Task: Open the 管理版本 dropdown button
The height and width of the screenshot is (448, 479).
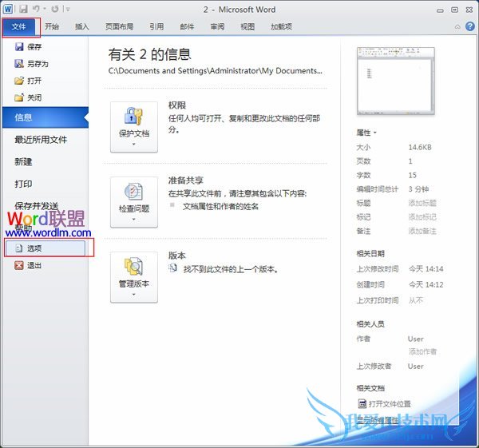Action: tap(134, 277)
